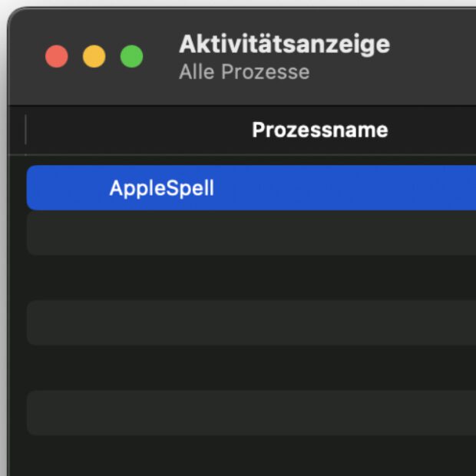Image resolution: width=476 pixels, height=476 pixels.
Task: Click header area left of the column divider
Action: tap(17, 130)
